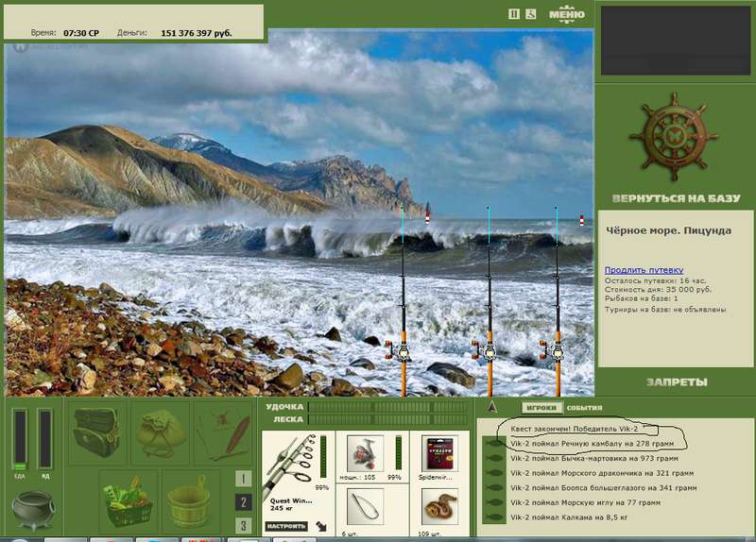This screenshot has width=756, height=542.
Task: Open the МЕНЮ menu
Action: tap(566, 14)
